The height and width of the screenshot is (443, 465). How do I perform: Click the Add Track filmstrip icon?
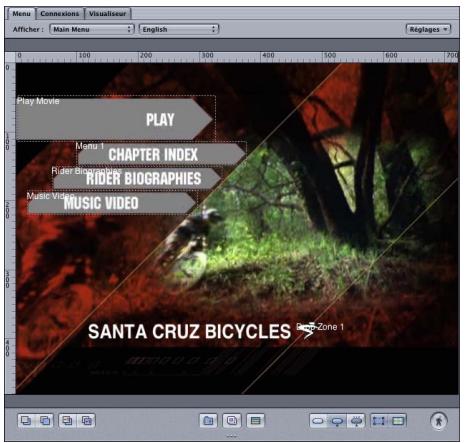pos(255,421)
